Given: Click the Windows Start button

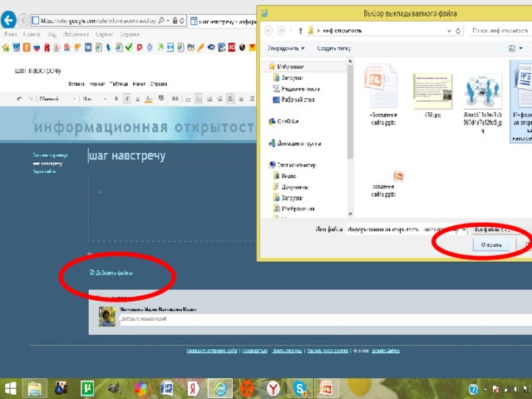Looking at the screenshot, I should (x=11, y=388).
